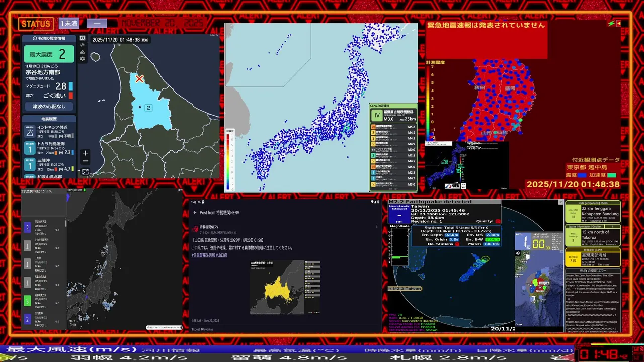Open the settings gear in the intensity map
This screenshot has height=362, width=644.
coord(83,59)
